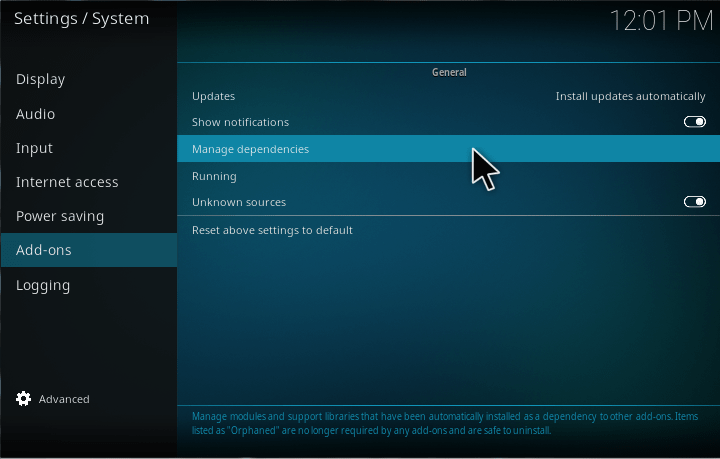The height and width of the screenshot is (459, 720).
Task: Toggle the Unknown sources switch
Action: click(694, 202)
